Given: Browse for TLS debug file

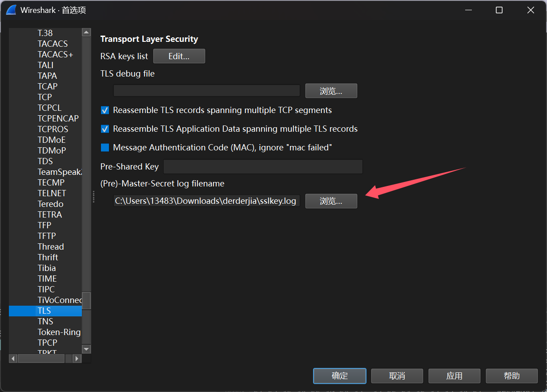Looking at the screenshot, I should pos(331,91).
